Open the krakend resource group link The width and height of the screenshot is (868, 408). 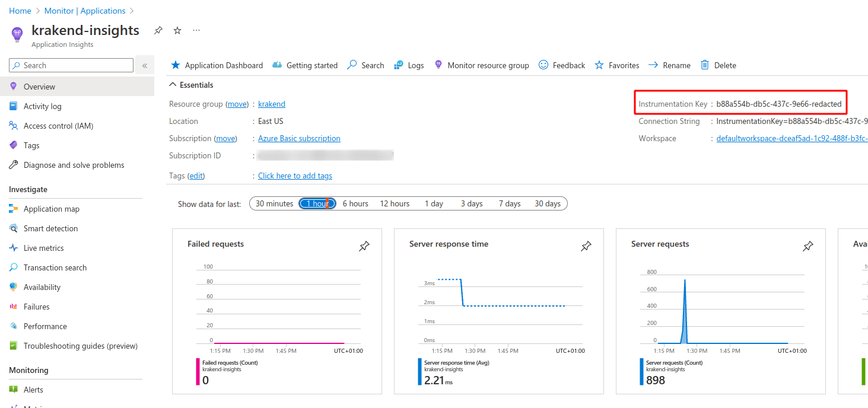272,104
